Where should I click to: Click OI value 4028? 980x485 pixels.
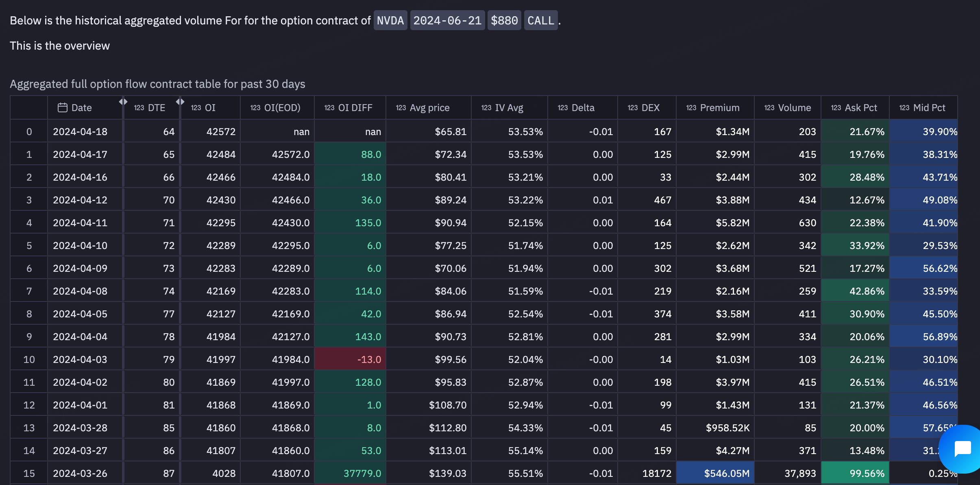(x=211, y=473)
